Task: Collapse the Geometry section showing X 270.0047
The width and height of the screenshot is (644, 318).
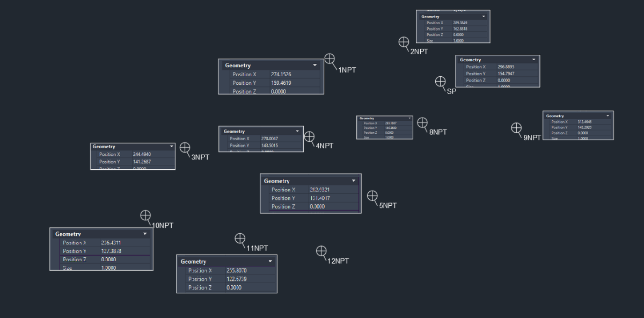Action: click(297, 131)
